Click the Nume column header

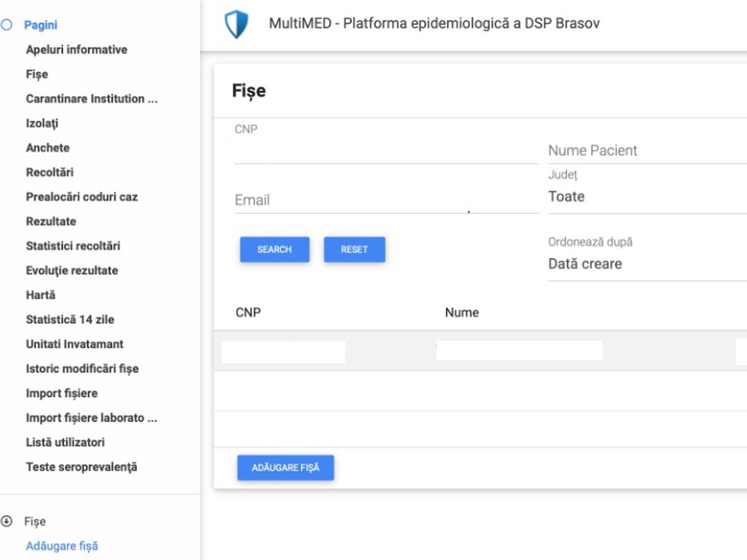462,313
